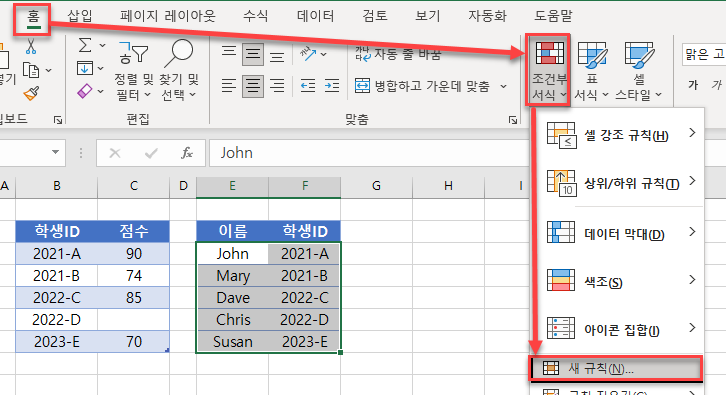The image size is (726, 395).
Task: Center text horizontally
Action: [253, 86]
